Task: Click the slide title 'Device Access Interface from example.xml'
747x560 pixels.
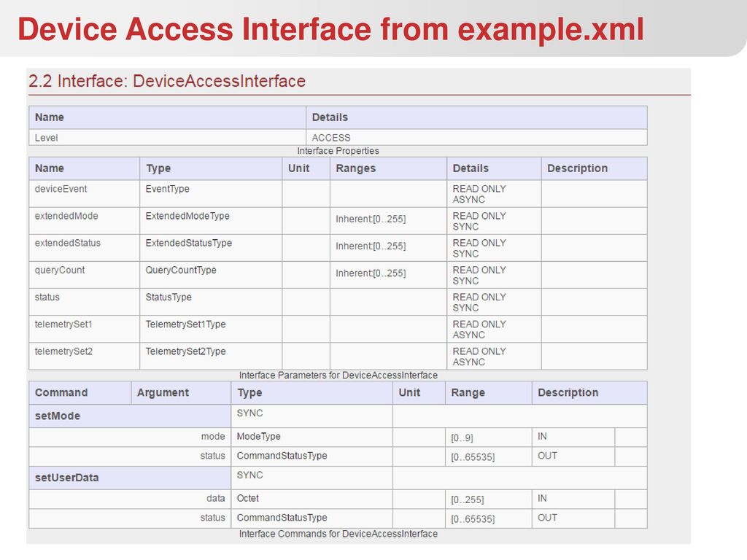Action: pos(330,29)
